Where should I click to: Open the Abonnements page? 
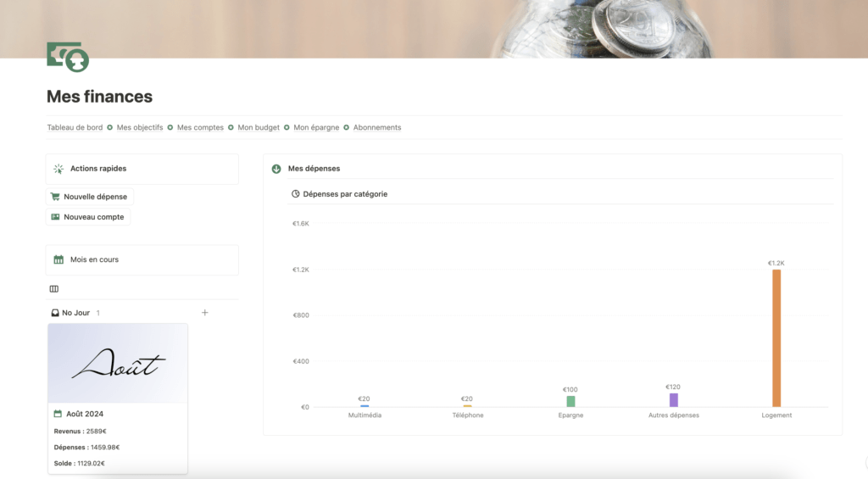click(x=377, y=128)
